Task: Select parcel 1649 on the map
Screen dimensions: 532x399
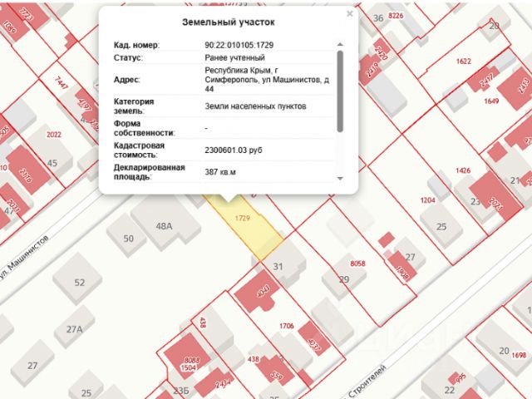Action: tap(491, 101)
